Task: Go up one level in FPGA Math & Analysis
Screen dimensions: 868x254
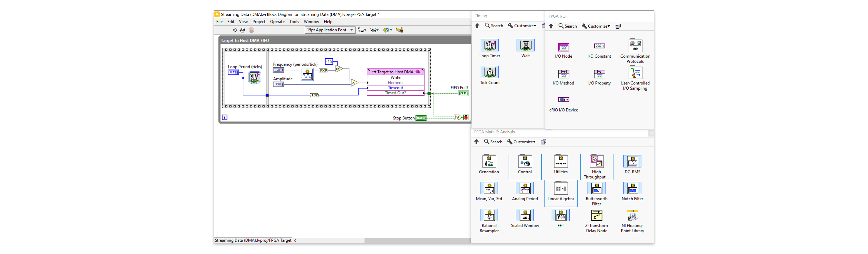Action: point(476,142)
